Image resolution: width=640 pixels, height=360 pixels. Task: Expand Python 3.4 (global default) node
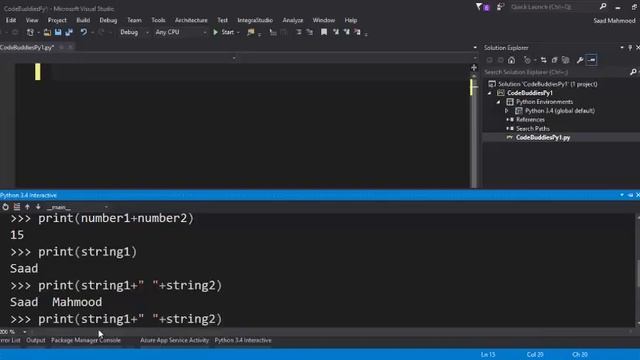click(507, 111)
